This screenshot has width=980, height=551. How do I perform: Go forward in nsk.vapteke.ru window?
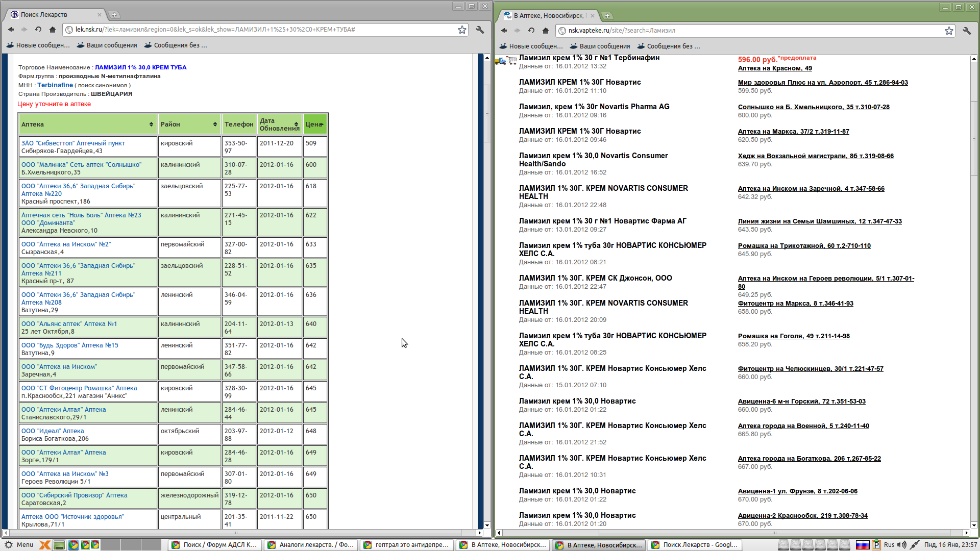click(517, 31)
